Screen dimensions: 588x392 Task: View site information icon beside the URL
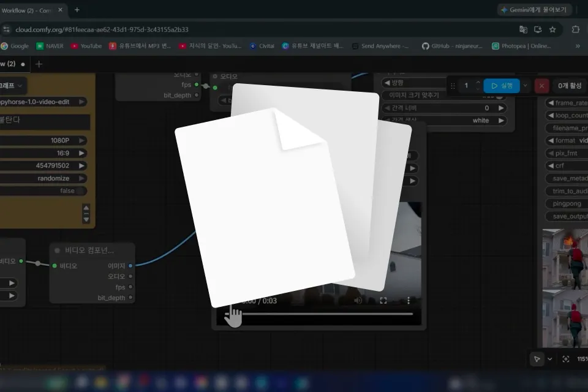(x=6, y=29)
